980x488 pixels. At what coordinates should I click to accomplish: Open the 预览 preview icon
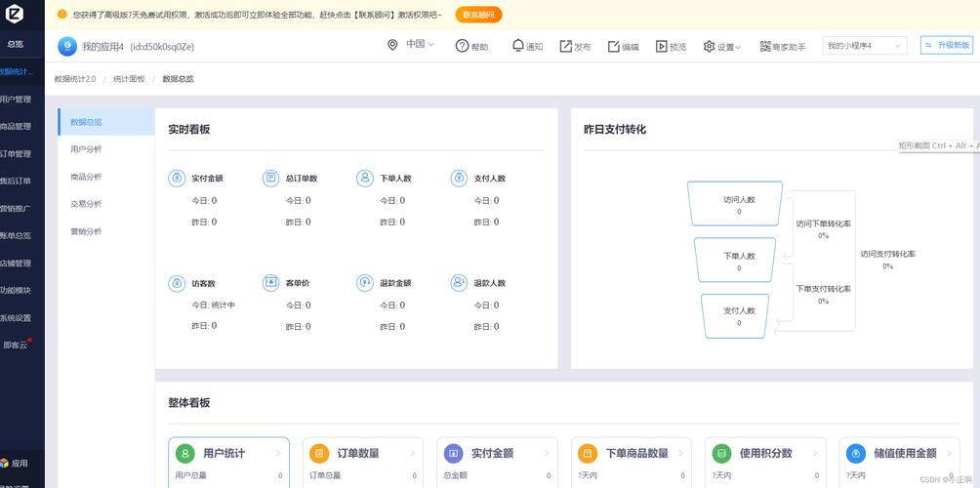click(x=661, y=46)
